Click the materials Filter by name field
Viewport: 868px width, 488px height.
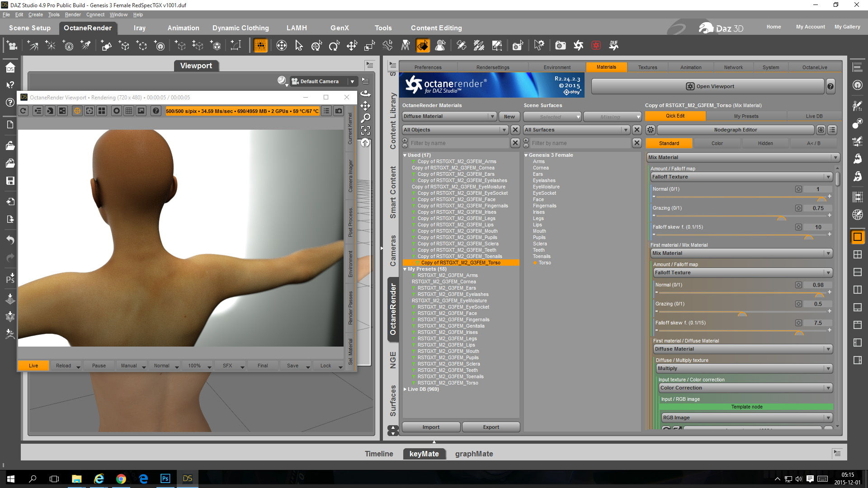click(x=459, y=143)
